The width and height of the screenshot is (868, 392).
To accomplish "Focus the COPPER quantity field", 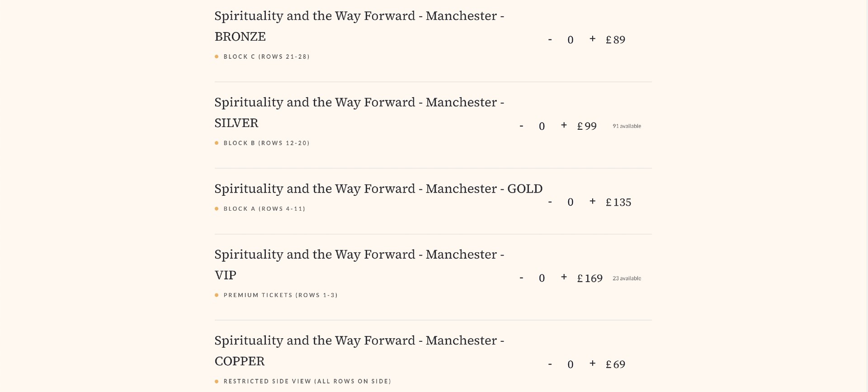I will [571, 364].
